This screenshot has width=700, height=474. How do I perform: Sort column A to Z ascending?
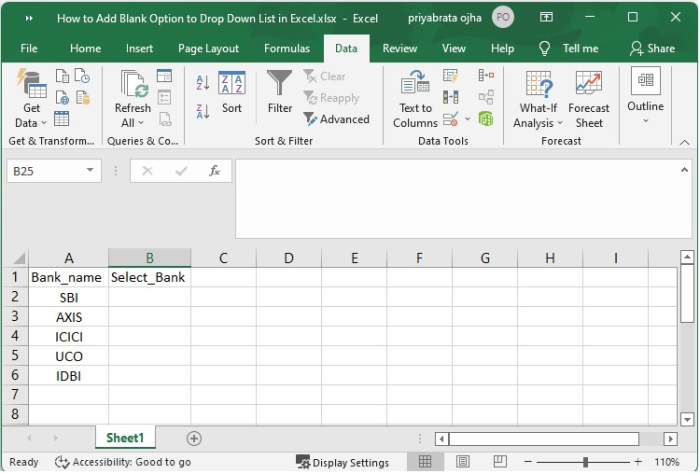pos(203,83)
